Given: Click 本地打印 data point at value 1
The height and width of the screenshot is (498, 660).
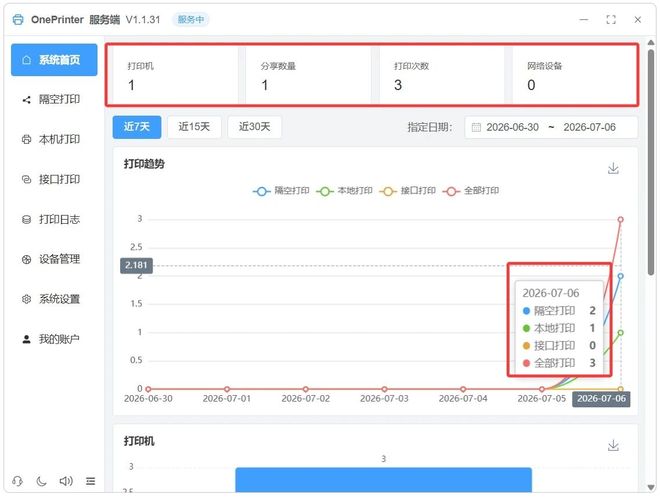Looking at the screenshot, I should click(620, 333).
